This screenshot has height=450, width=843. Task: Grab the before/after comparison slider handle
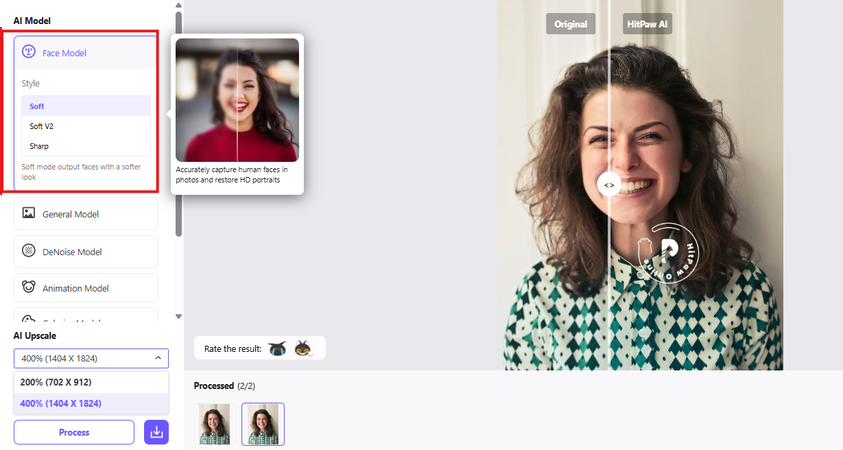(x=609, y=185)
